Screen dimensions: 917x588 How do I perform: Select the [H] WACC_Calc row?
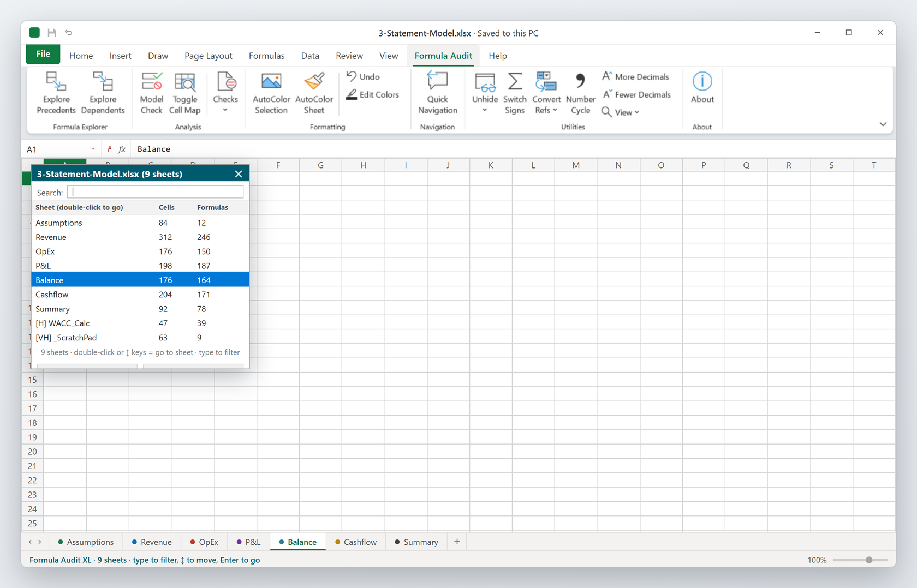tap(140, 323)
